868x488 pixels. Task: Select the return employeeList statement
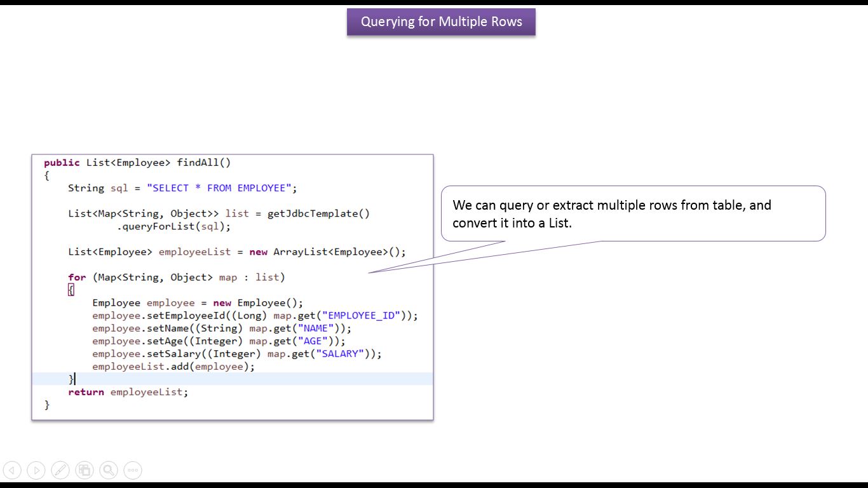[x=127, y=391]
